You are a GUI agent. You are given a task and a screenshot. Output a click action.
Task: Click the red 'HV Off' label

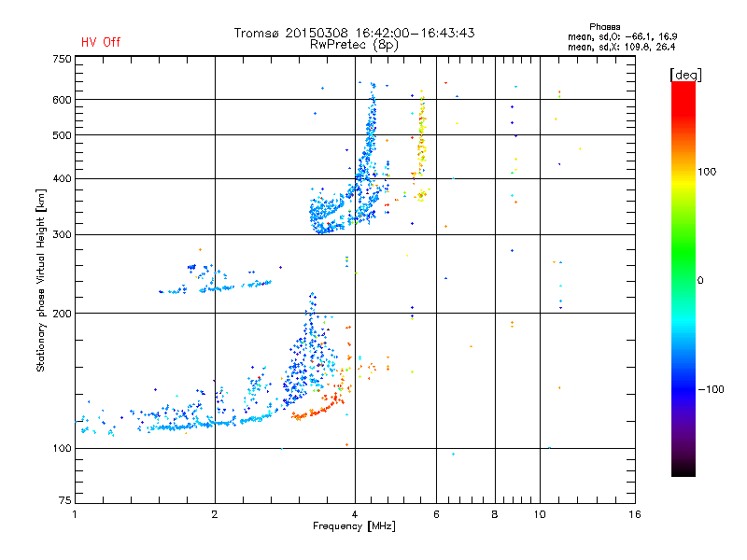click(x=101, y=42)
